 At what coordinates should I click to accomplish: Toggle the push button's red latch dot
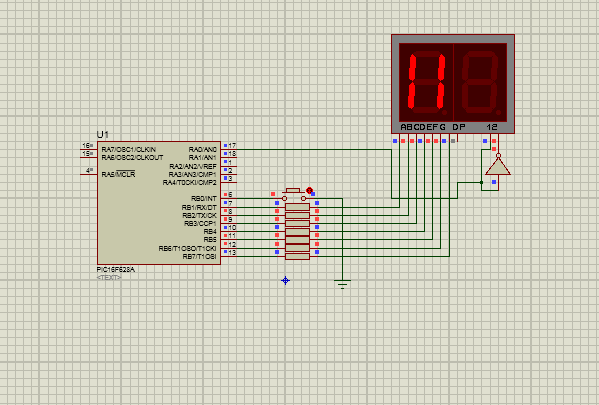click(309, 190)
